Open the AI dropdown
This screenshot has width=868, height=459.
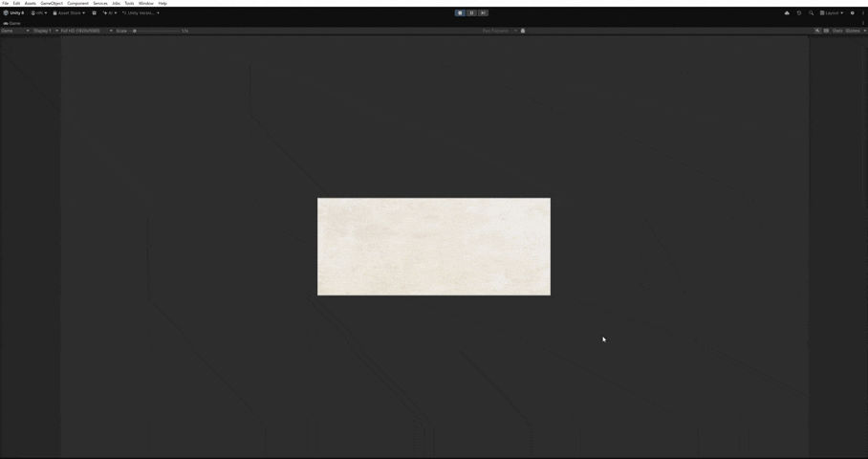coord(110,12)
